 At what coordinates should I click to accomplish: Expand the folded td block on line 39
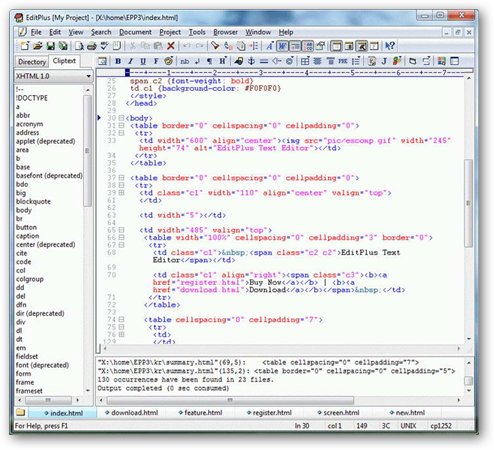121,193
